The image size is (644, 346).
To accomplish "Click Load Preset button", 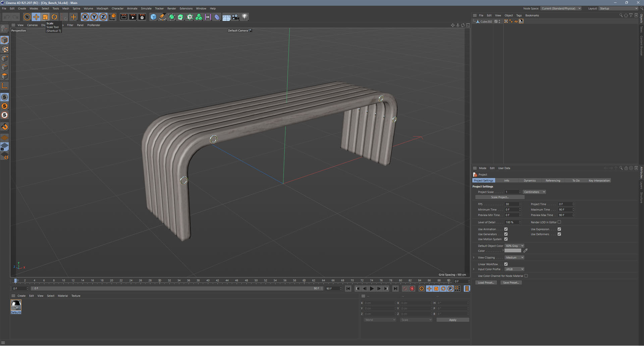I will click(x=486, y=283).
